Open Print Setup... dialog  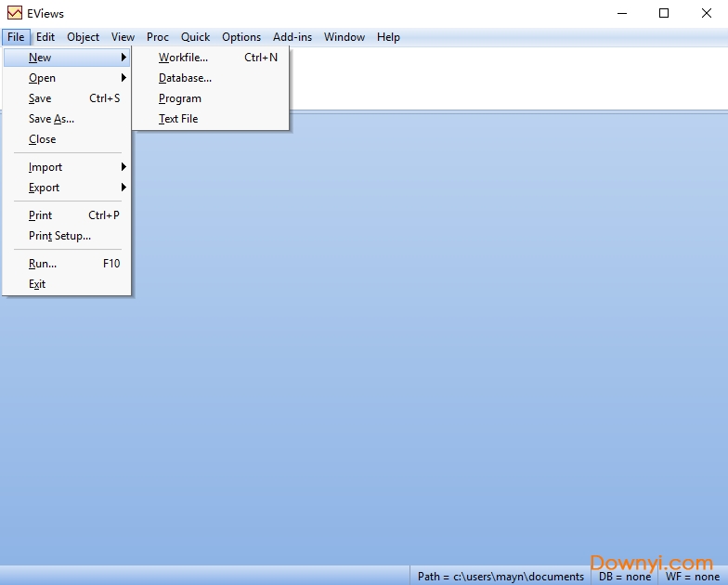(x=59, y=236)
